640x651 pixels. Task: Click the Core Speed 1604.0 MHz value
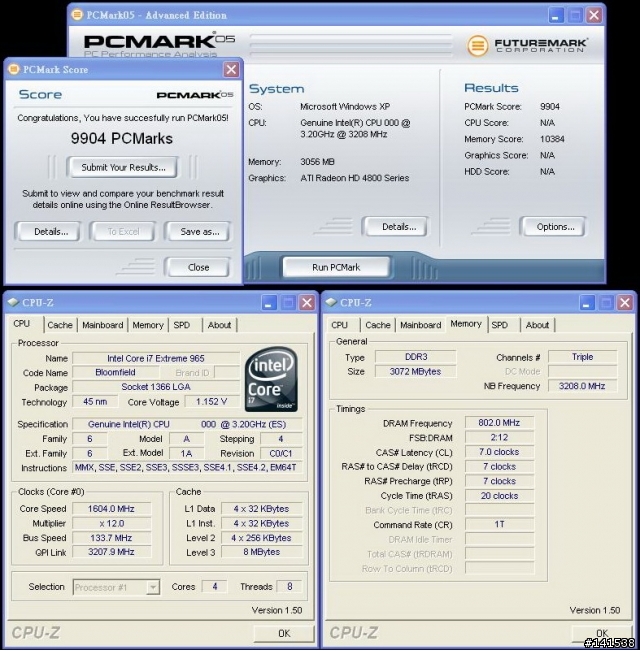111,509
